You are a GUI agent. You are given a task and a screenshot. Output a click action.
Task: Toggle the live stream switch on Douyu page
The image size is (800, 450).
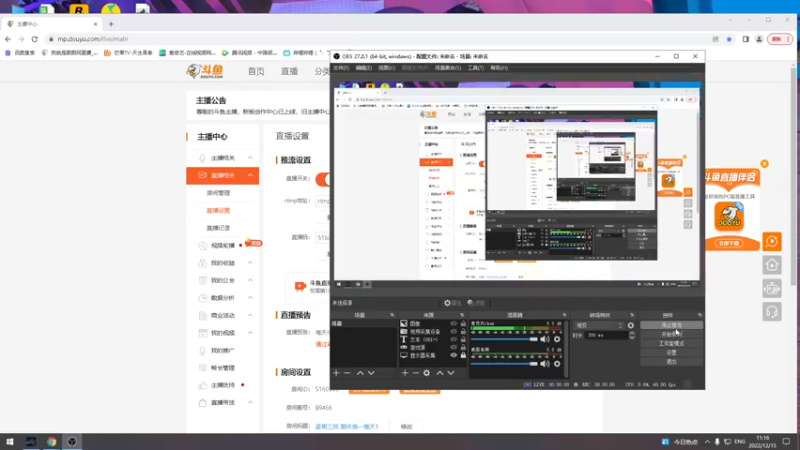(323, 179)
